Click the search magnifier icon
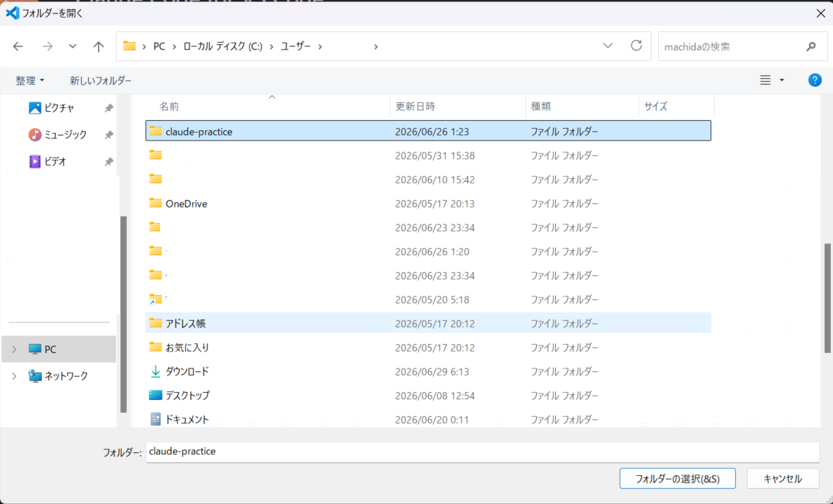Viewport: 833px width, 504px height. 811,47
